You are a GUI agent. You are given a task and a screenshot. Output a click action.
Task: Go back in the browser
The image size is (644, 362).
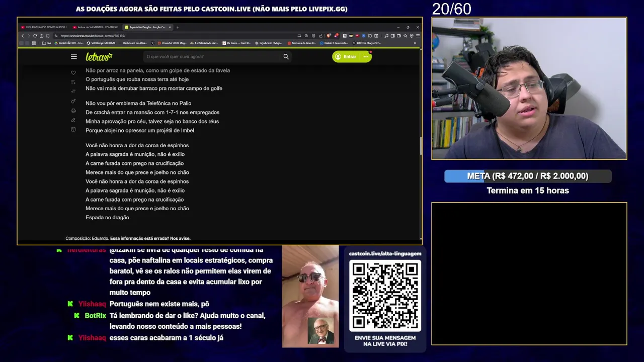pyautogui.click(x=23, y=36)
